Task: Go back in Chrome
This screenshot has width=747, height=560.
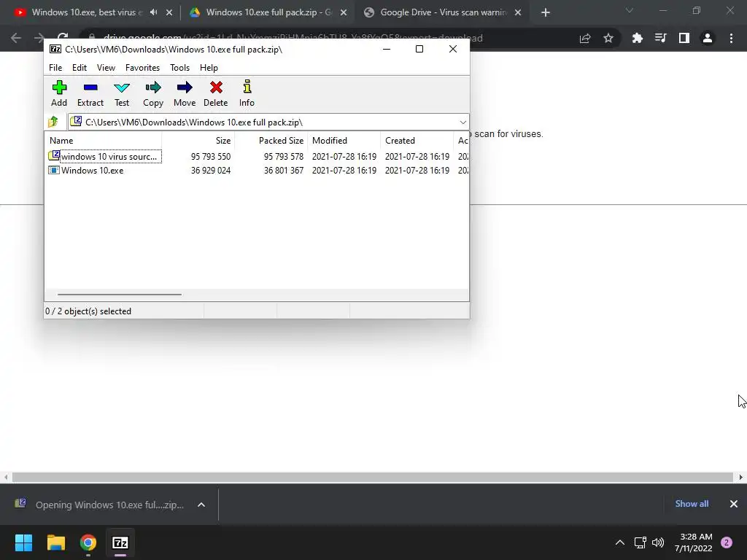Action: tap(16, 38)
